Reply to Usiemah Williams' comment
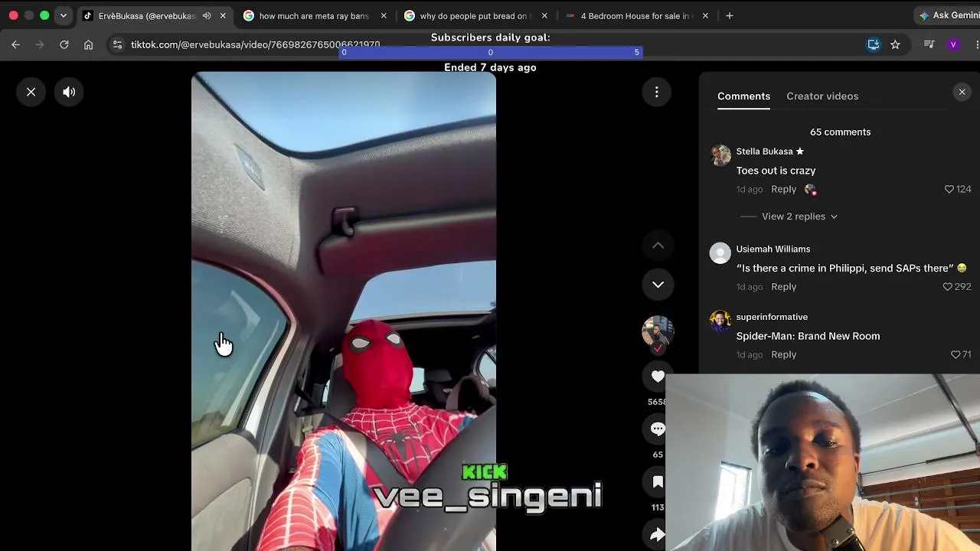 pos(783,287)
